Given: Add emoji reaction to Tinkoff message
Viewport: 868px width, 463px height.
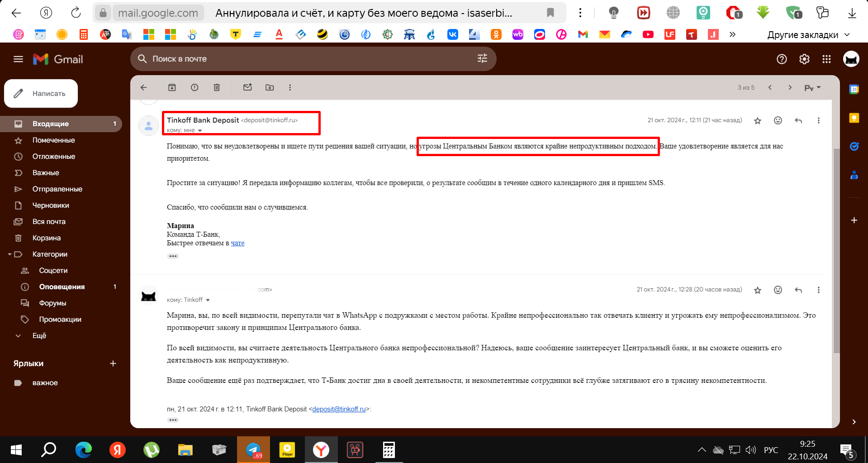Looking at the screenshot, I should pyautogui.click(x=778, y=120).
